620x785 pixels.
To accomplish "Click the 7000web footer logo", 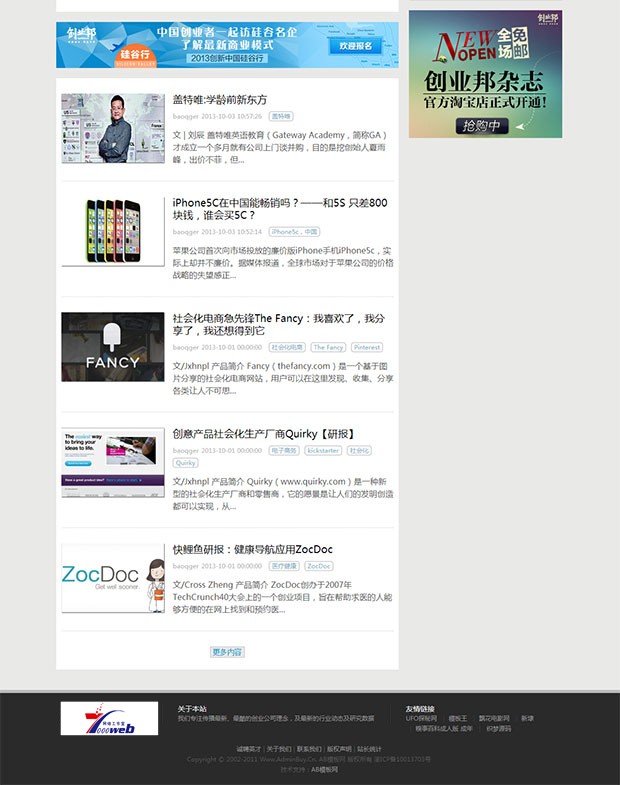I will (109, 718).
